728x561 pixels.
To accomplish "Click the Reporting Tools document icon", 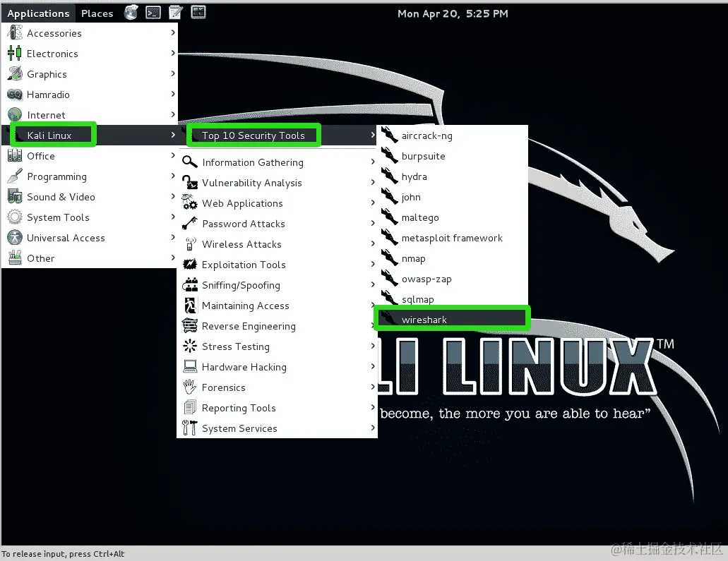I will 189,407.
